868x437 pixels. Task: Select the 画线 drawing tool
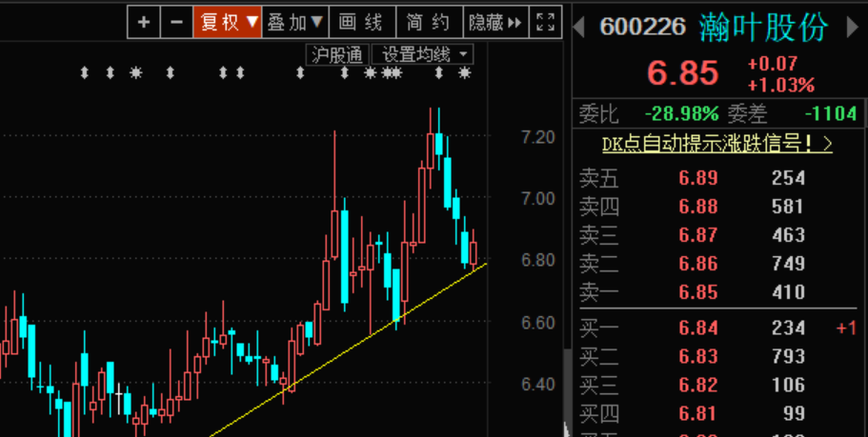[363, 22]
